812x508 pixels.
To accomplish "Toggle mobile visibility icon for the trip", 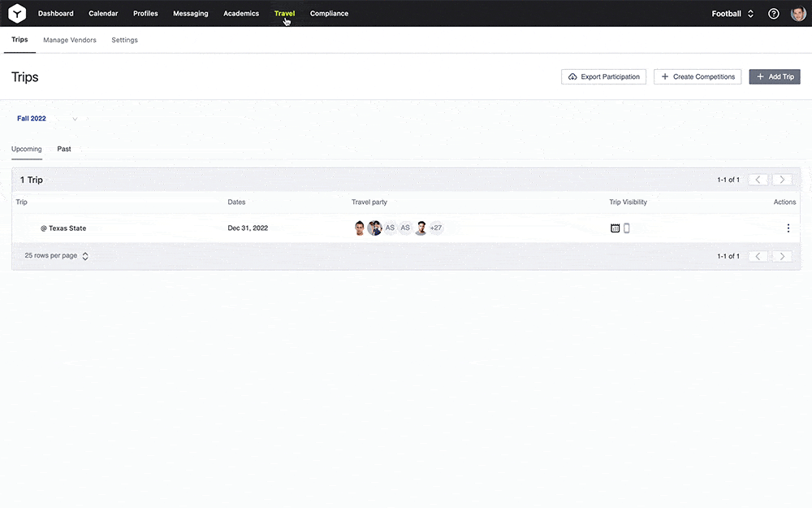I will click(627, 228).
